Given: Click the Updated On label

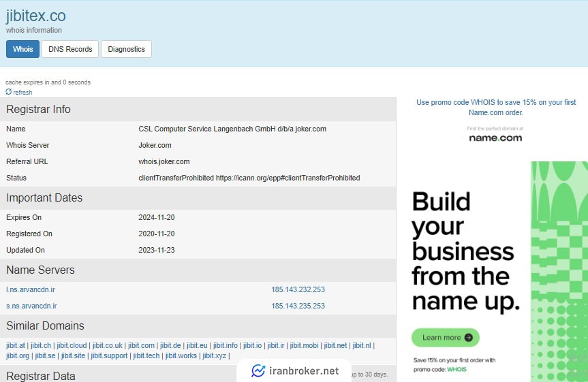Looking at the screenshot, I should (25, 250).
